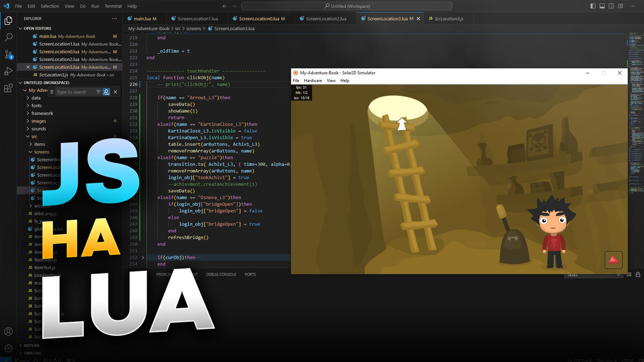Toggle fuzzy match in tree find widget
The width and height of the screenshot is (644, 362).
point(106,92)
